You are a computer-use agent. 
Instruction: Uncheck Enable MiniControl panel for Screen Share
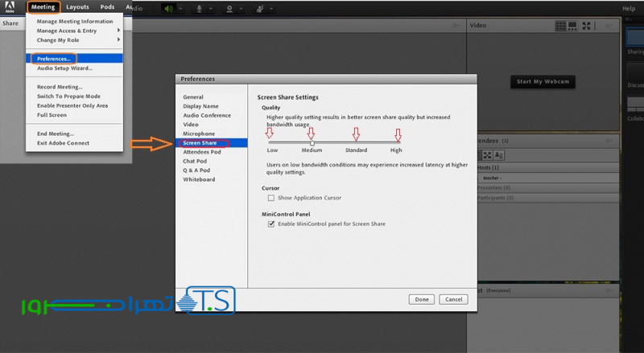(271, 224)
